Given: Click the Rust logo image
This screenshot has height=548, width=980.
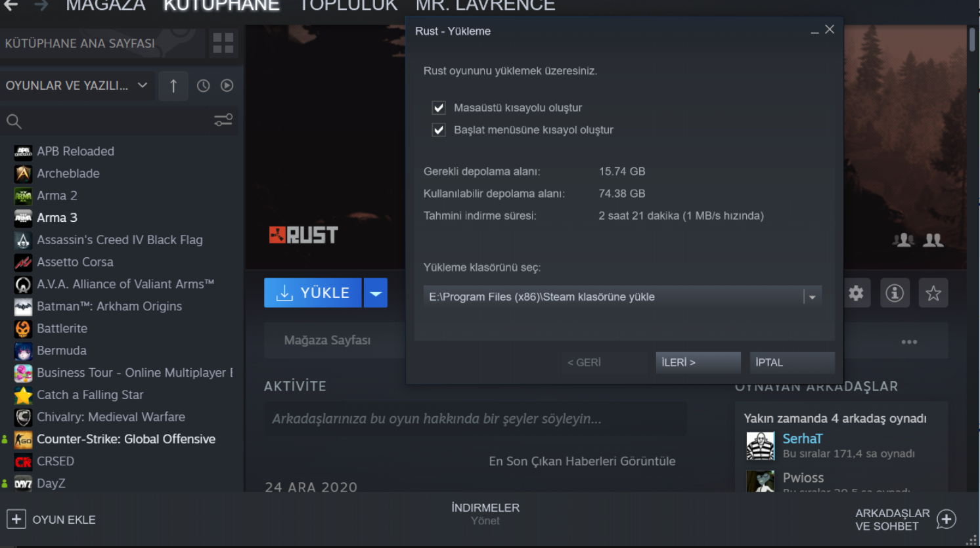Looking at the screenshot, I should tap(303, 235).
